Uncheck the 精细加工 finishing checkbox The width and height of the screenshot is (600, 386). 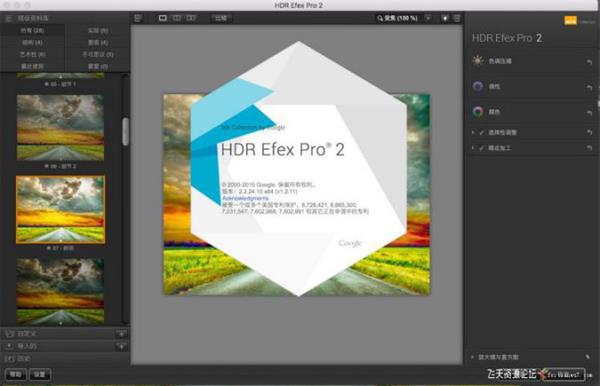pyautogui.click(x=481, y=148)
